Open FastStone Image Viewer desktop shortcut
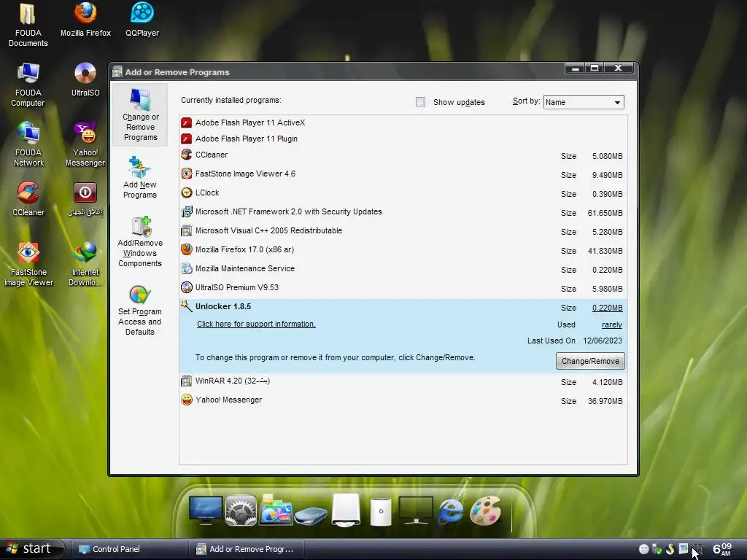Screen dimensions: 747x560 coord(28,264)
